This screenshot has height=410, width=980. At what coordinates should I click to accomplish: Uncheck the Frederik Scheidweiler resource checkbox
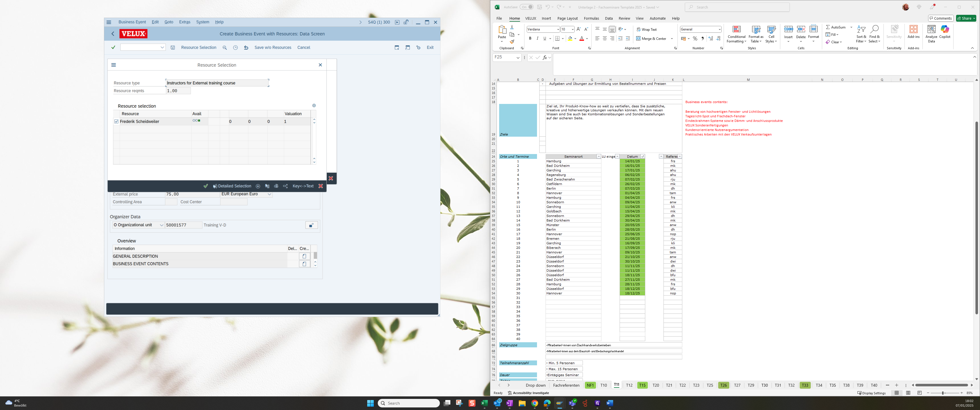pyautogui.click(x=117, y=122)
